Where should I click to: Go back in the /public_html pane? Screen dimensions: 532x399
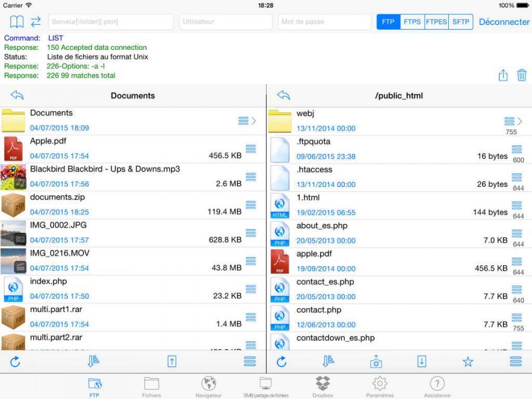(x=284, y=96)
